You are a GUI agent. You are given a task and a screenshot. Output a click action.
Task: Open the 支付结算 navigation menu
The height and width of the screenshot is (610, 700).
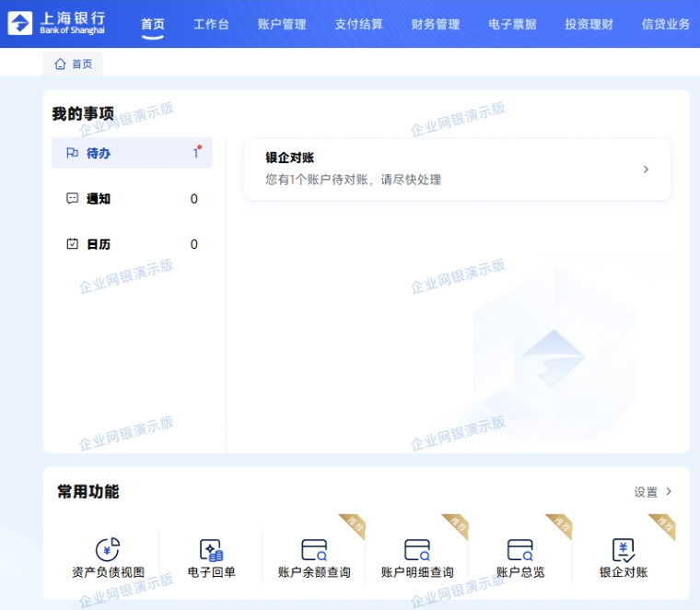pyautogui.click(x=359, y=24)
